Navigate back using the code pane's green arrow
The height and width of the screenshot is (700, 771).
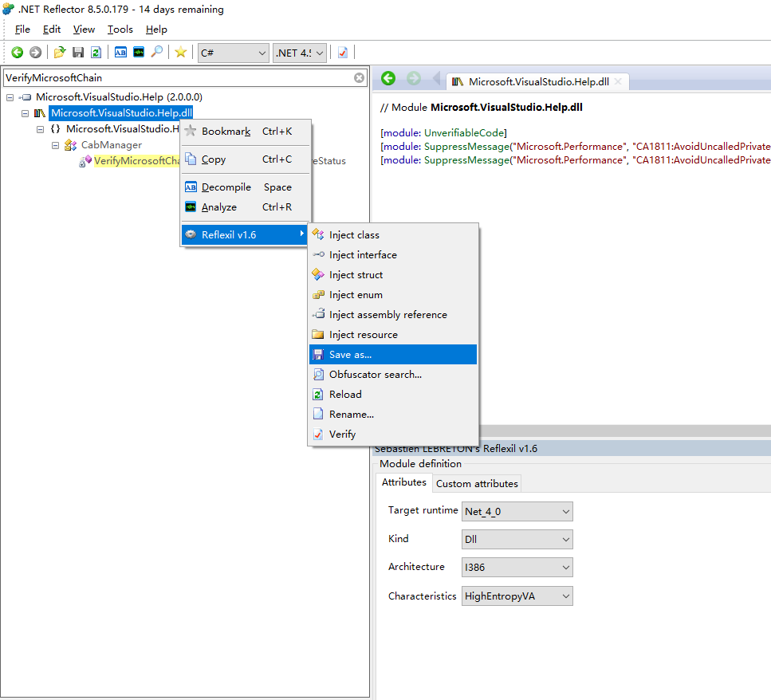[x=388, y=79]
